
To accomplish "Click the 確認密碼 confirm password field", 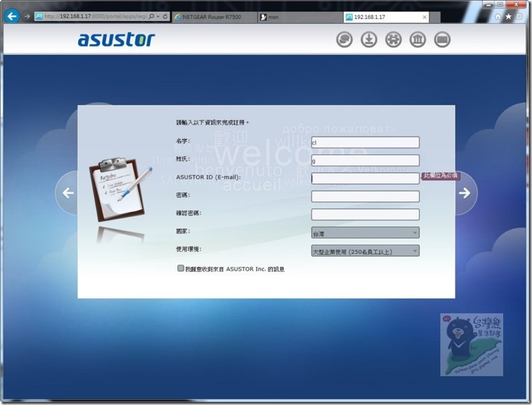I will coord(365,214).
